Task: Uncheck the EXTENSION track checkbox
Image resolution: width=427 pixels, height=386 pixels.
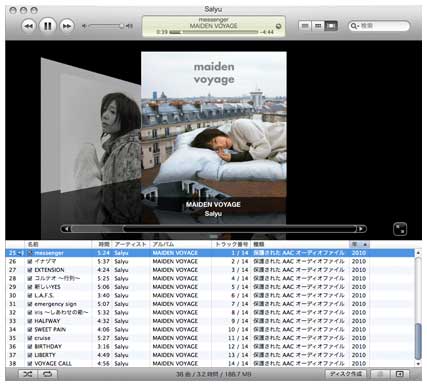Action: pyautogui.click(x=30, y=270)
